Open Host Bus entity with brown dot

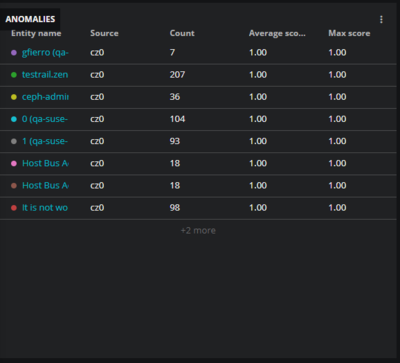pyautogui.click(x=45, y=185)
